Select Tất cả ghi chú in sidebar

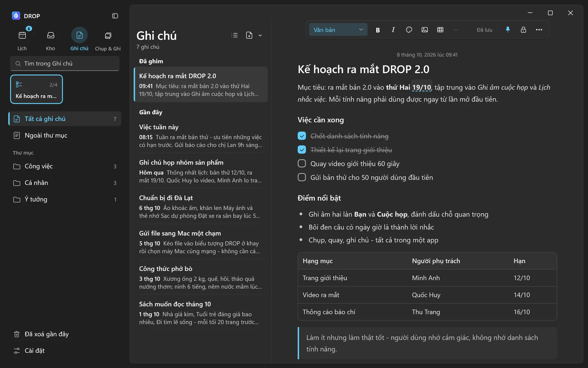65,119
